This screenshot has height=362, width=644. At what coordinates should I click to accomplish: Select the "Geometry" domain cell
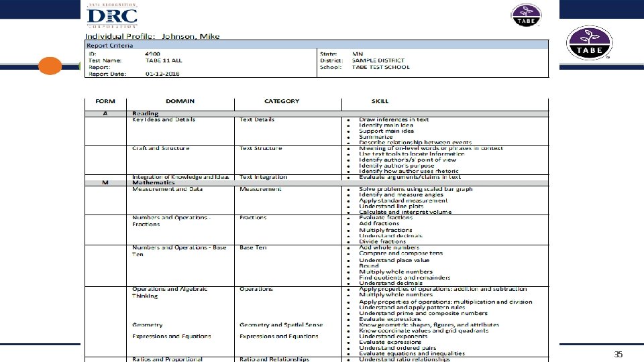[x=148, y=324]
